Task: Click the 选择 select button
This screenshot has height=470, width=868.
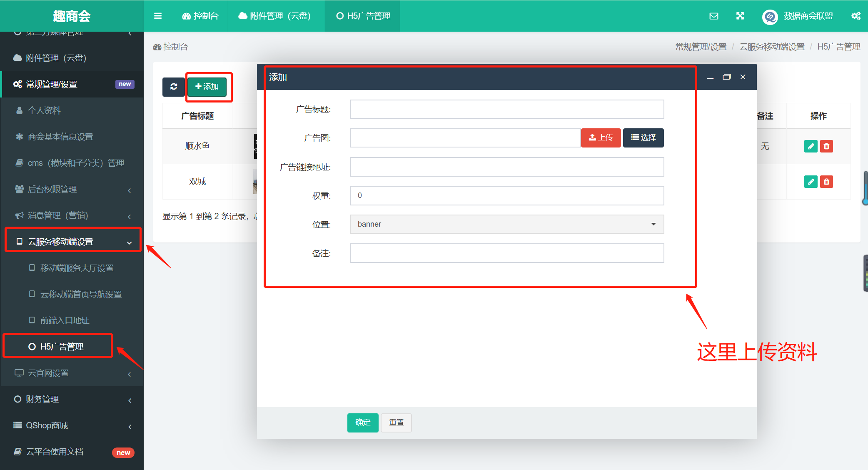Action: point(643,137)
